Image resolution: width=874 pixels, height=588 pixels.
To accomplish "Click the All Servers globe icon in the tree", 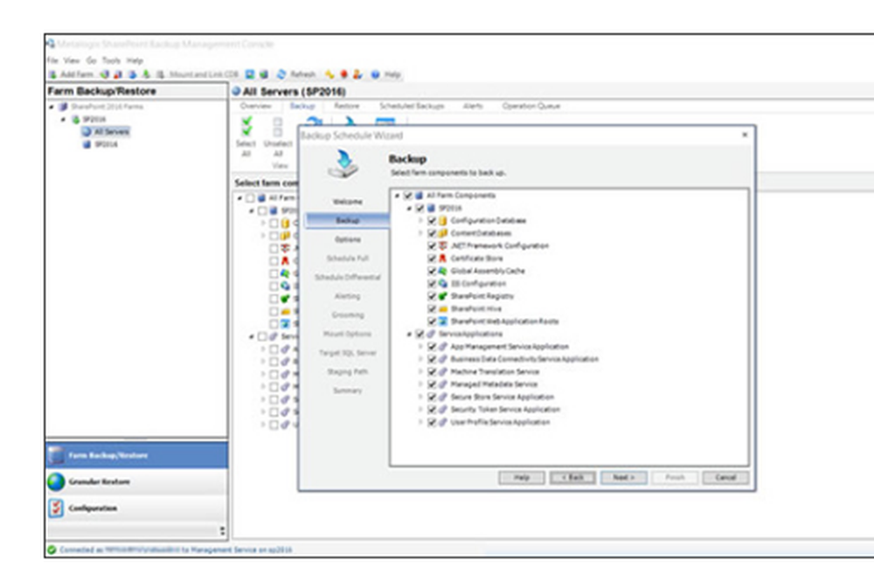I will [87, 132].
